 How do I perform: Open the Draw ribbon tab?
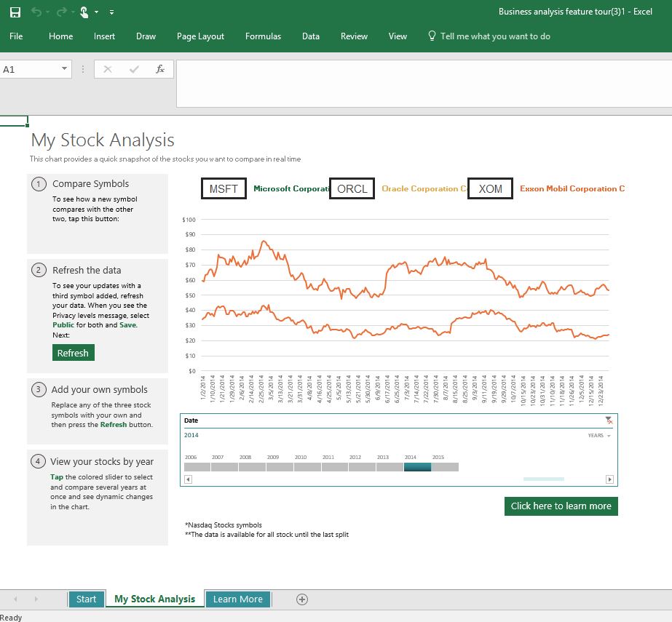pyautogui.click(x=146, y=36)
